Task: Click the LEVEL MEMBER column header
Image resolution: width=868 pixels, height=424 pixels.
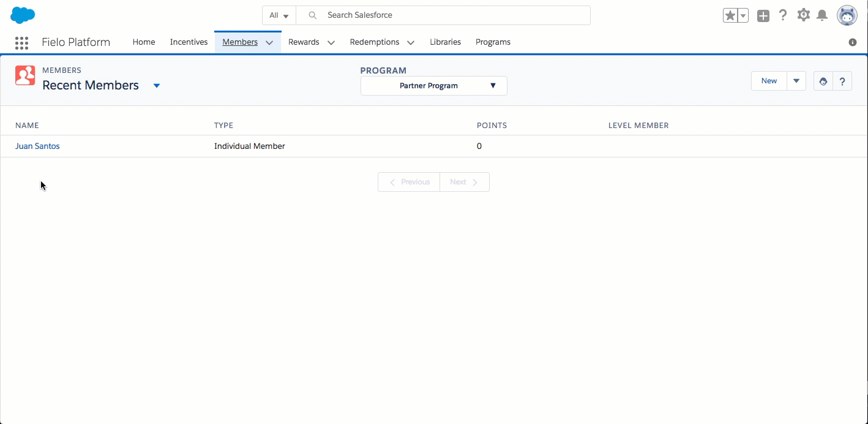Action: pyautogui.click(x=638, y=125)
